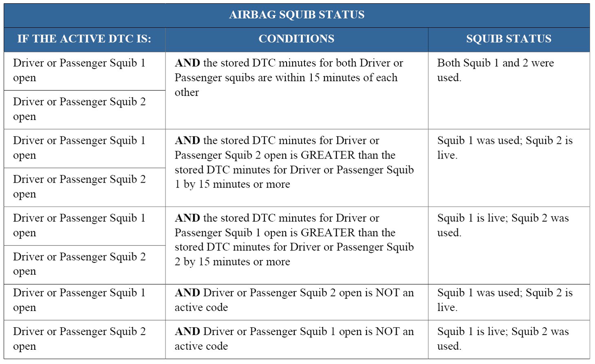
Task: Select the condition where Squib 2 open is GREATER
Action: tap(294, 162)
